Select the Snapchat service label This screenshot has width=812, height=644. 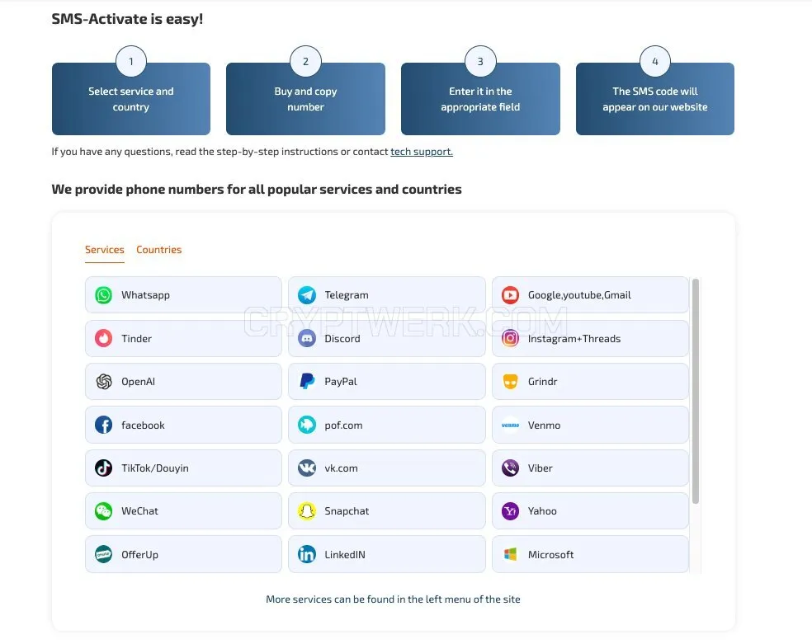347,511
